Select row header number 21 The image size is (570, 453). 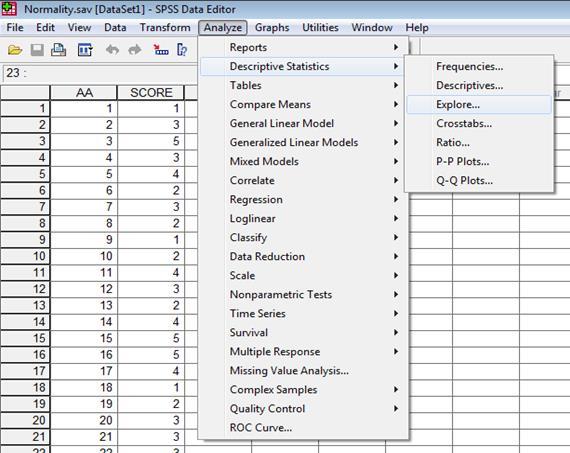tap(25, 437)
